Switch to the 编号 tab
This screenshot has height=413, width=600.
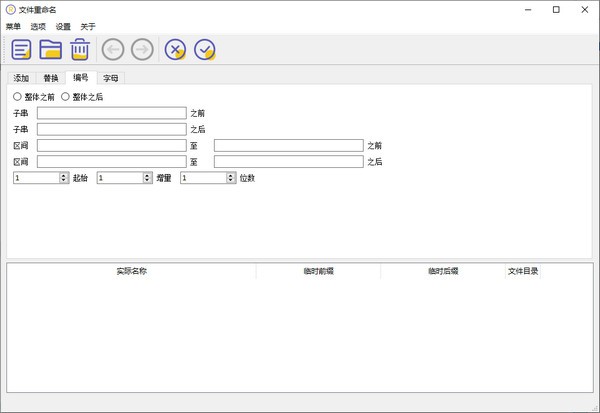pos(81,77)
